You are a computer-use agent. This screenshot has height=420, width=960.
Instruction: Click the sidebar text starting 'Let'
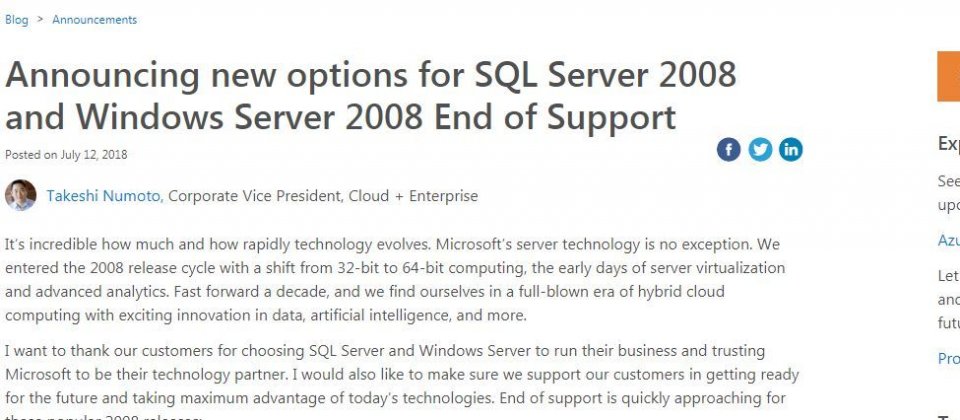coord(948,299)
